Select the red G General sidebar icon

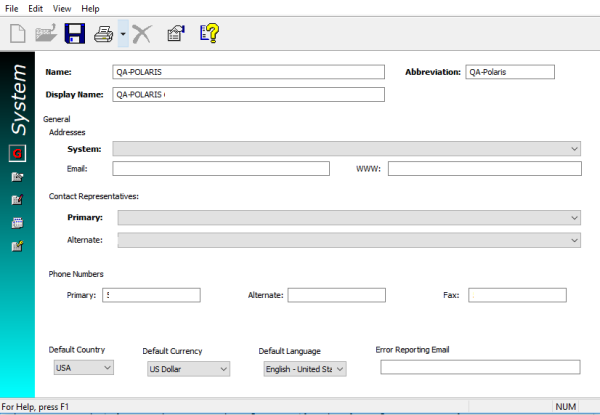pyautogui.click(x=17, y=153)
